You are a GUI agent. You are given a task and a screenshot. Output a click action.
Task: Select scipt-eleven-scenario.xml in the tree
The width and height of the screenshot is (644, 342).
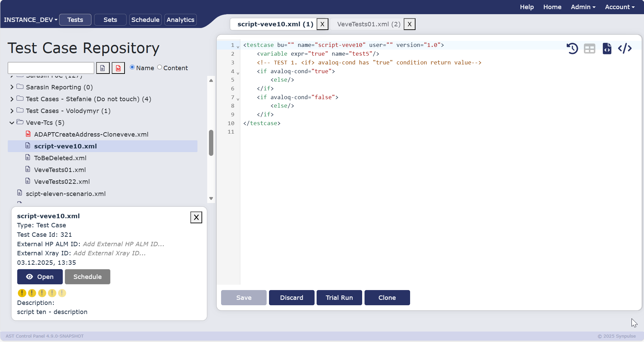tap(66, 194)
